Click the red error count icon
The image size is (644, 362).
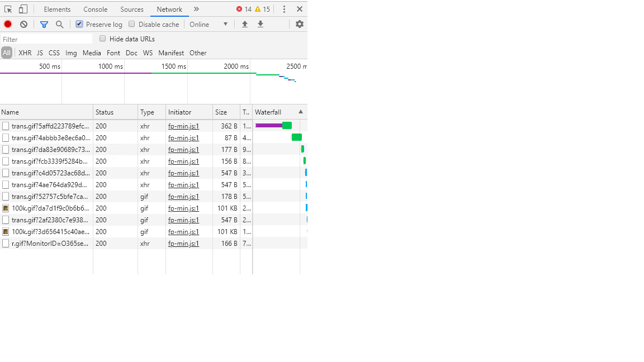coord(239,9)
